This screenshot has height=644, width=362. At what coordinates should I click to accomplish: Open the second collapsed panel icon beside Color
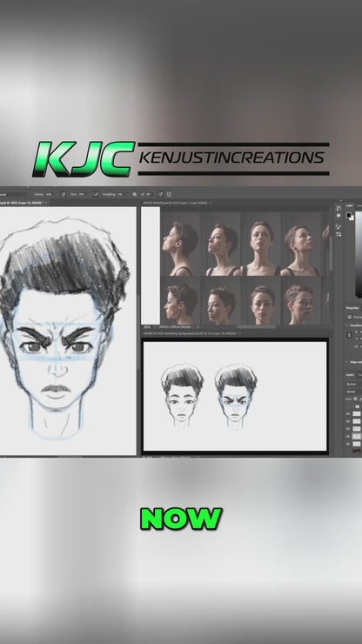click(339, 215)
